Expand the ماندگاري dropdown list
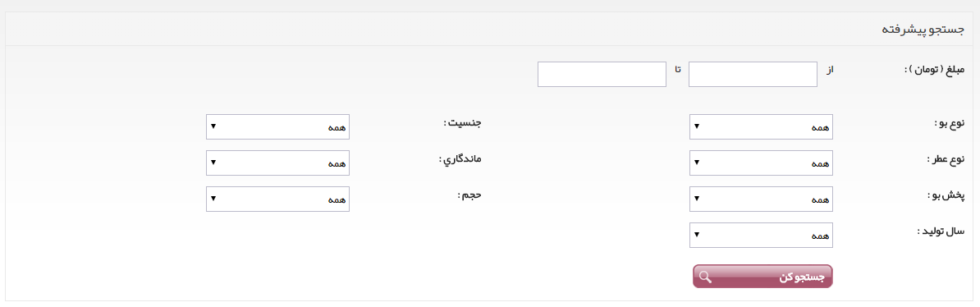 tap(277, 163)
